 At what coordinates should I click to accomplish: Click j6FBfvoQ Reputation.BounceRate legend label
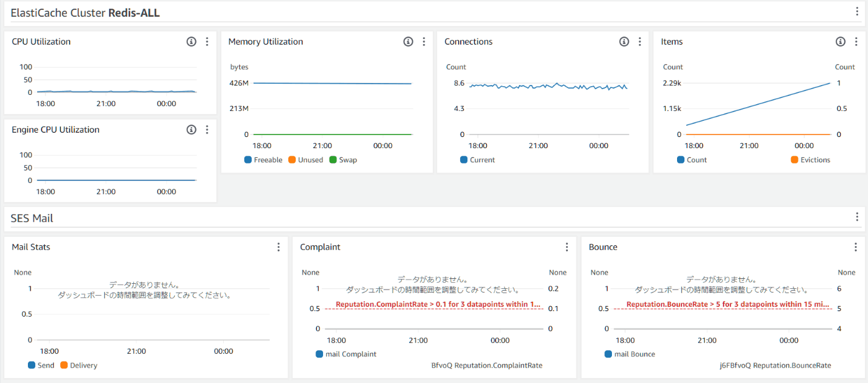(775, 366)
